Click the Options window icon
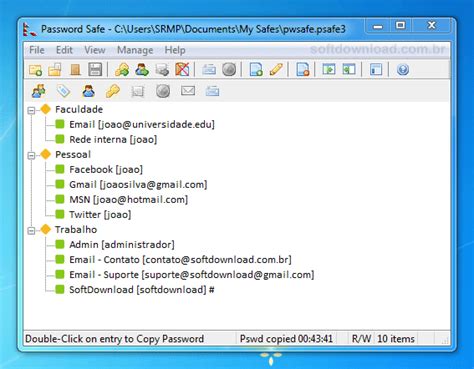Screen dimensions: 474x369 tap(376, 70)
